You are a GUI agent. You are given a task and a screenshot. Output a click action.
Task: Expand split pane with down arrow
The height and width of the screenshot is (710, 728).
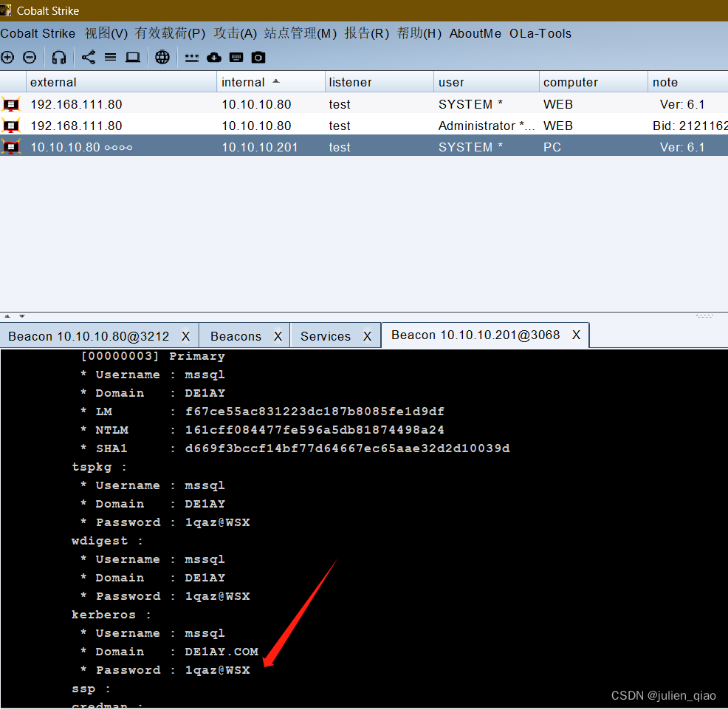point(22,316)
